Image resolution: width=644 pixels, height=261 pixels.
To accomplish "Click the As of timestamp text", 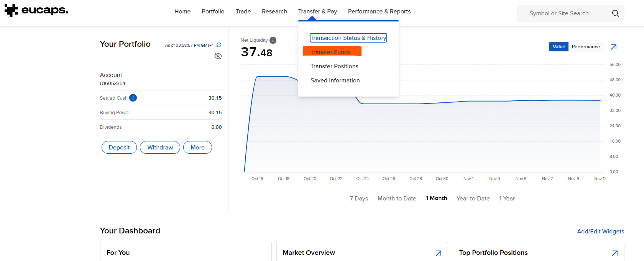I will coord(189,45).
